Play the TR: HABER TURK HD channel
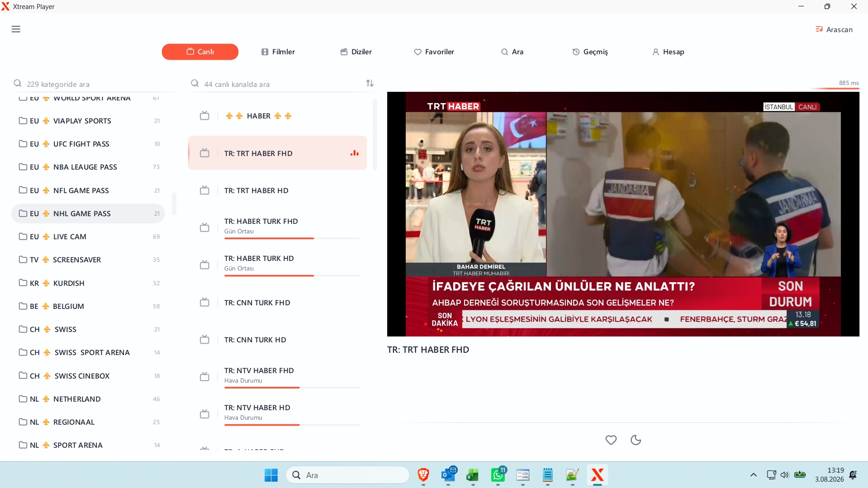The image size is (868, 488). [x=277, y=265]
